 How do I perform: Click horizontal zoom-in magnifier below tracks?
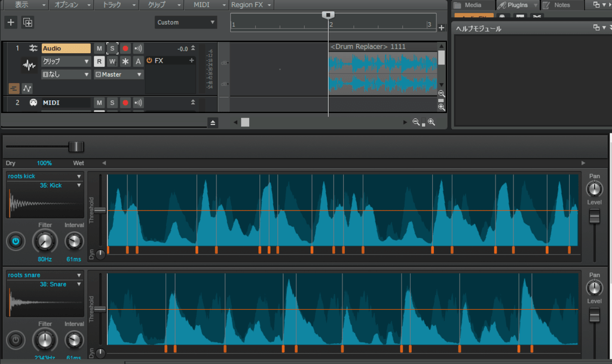tap(432, 122)
